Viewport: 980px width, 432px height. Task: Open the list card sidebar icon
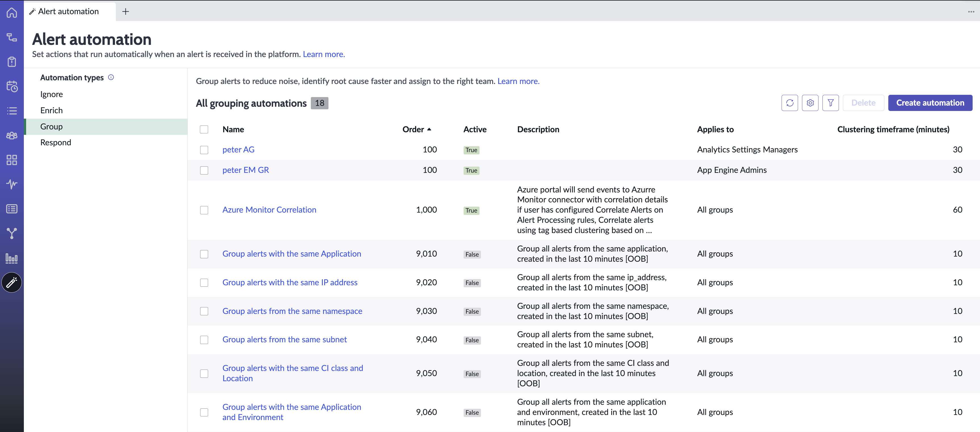pyautogui.click(x=12, y=209)
